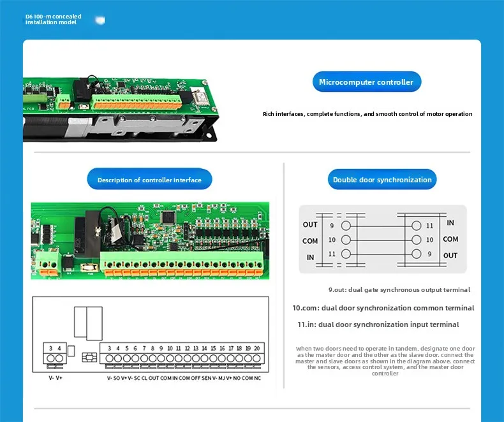
Task: Click the "When two doors need to operate in tandem" paragraph
Action: pyautogui.click(x=385, y=361)
